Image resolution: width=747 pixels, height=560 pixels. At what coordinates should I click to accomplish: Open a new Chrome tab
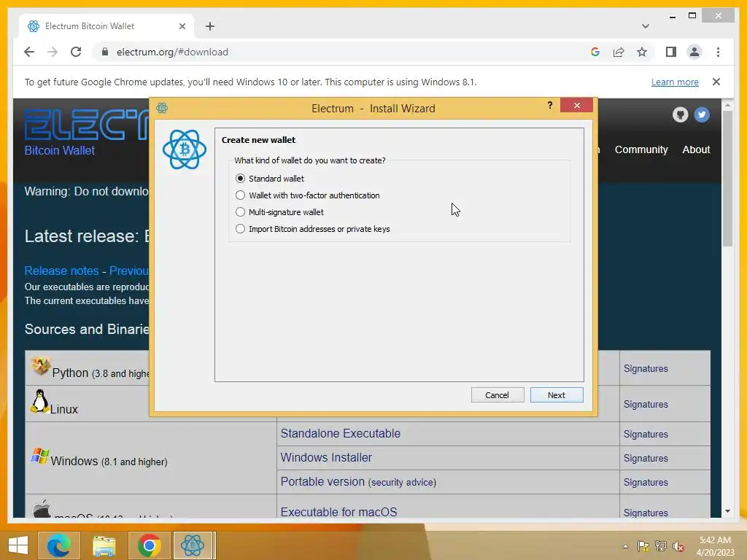pyautogui.click(x=210, y=26)
